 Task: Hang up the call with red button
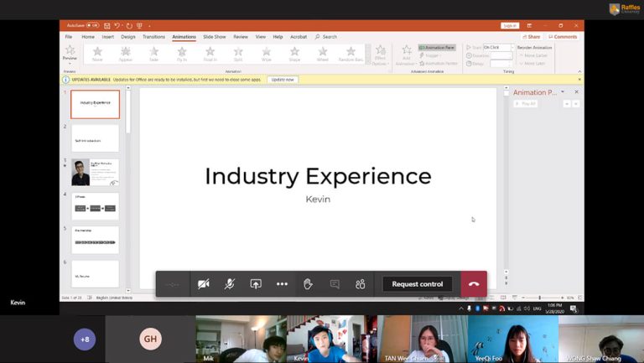[474, 284]
